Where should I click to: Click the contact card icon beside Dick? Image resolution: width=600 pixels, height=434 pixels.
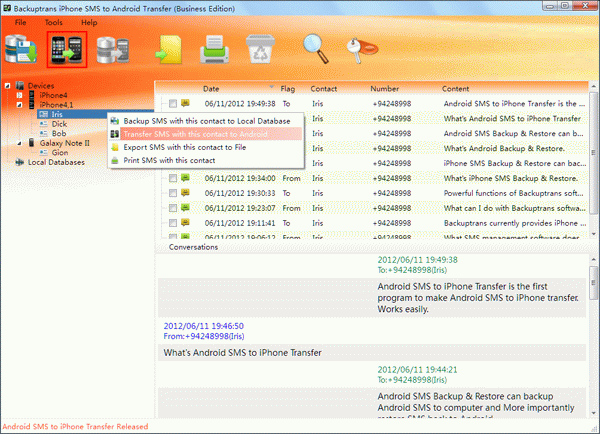pos(44,124)
